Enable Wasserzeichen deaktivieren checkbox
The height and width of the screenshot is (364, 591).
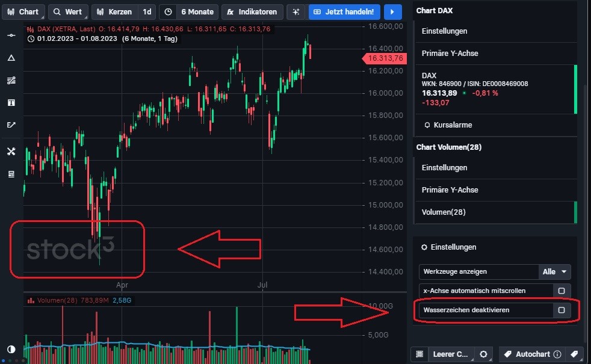562,310
